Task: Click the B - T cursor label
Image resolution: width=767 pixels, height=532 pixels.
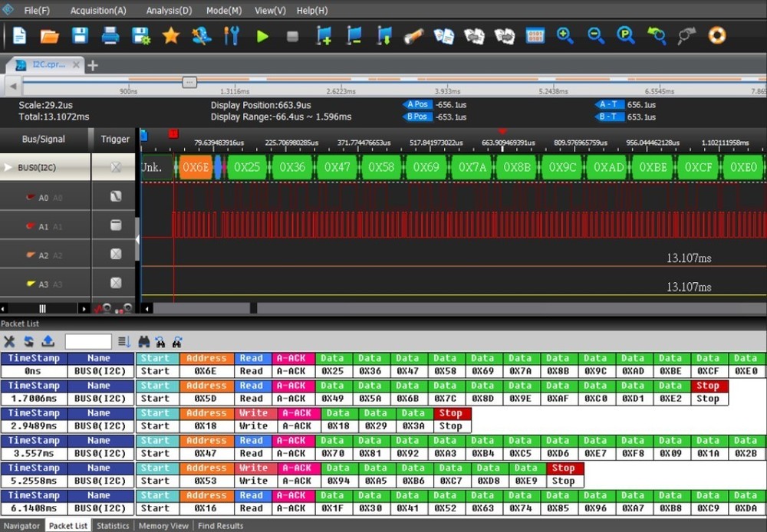Action: point(609,117)
